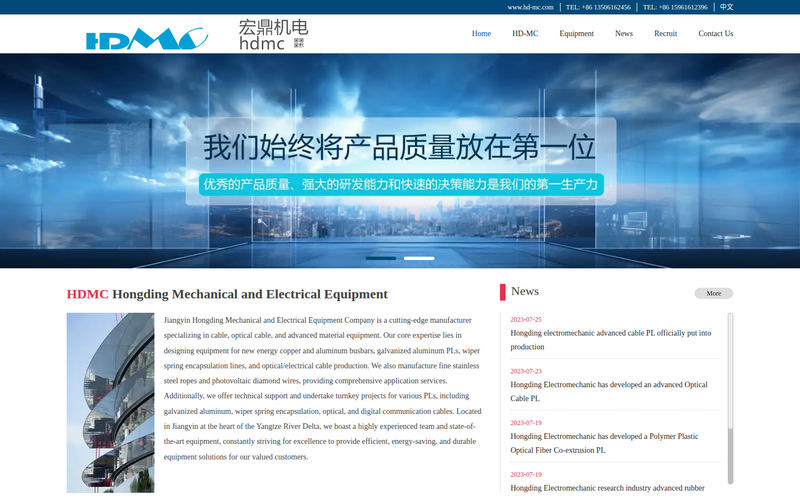
Task: Select the second banner slide indicator
Action: click(x=419, y=258)
